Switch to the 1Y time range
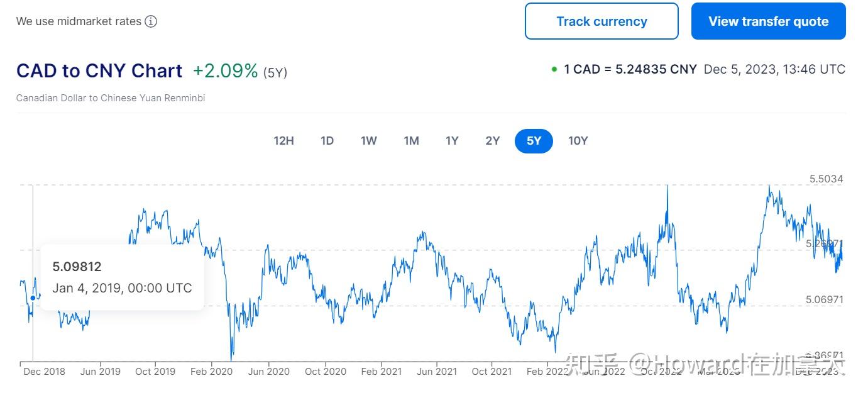Image resolution: width=868 pixels, height=400 pixels. 452,141
